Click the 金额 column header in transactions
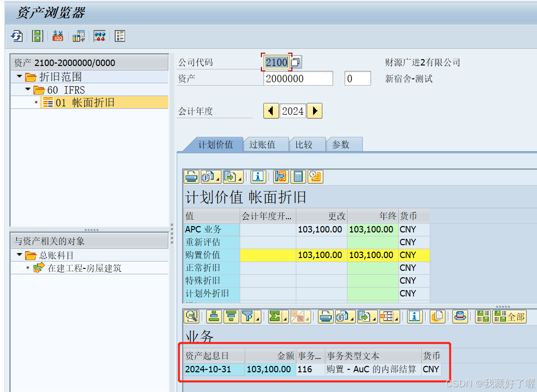Screen dimensions: 537x392 pyautogui.click(x=270, y=356)
